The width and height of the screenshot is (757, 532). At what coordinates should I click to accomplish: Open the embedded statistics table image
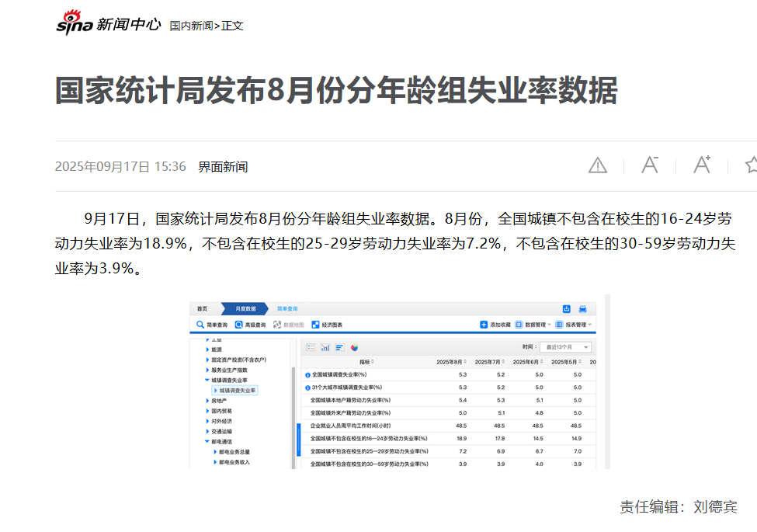(x=400, y=382)
